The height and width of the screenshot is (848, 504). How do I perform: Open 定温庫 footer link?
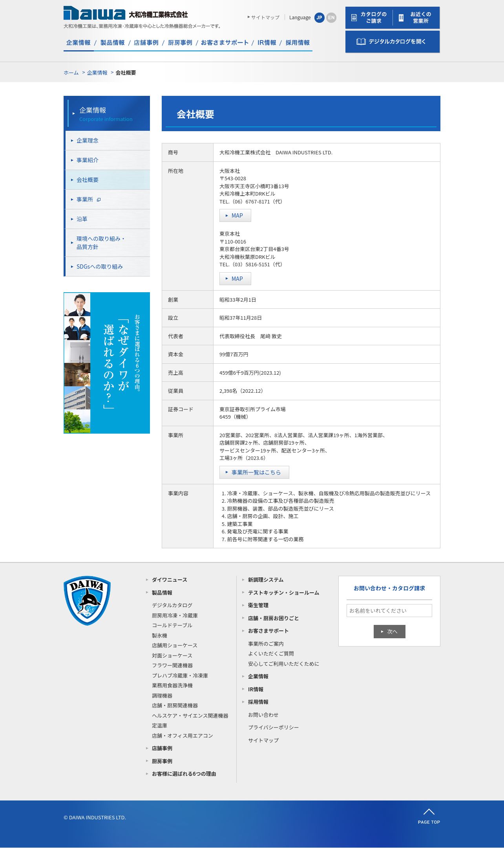point(159,725)
